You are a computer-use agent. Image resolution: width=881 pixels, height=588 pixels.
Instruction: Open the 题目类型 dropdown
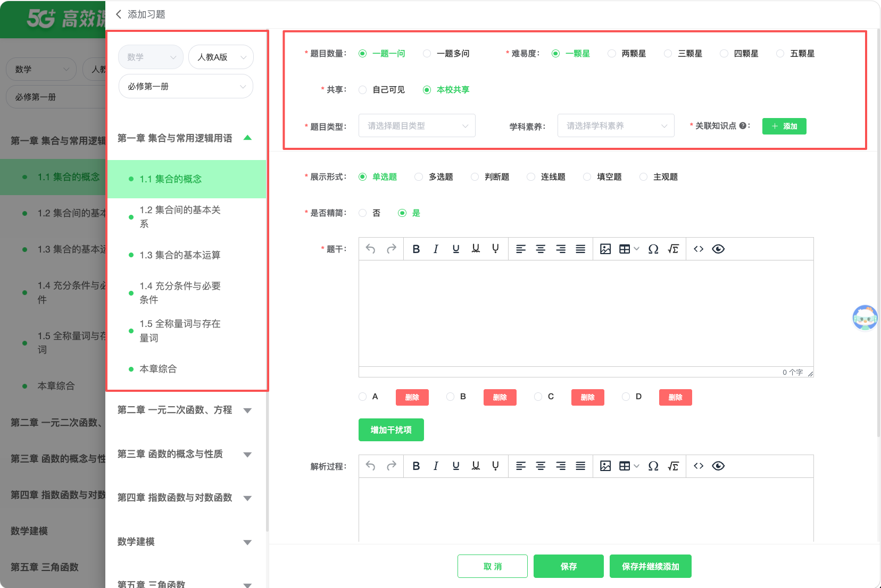417,126
